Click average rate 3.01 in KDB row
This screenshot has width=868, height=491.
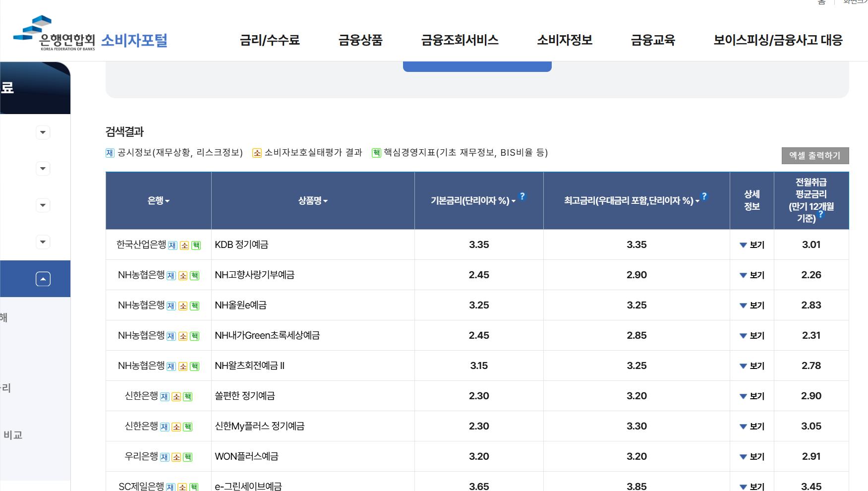(811, 245)
